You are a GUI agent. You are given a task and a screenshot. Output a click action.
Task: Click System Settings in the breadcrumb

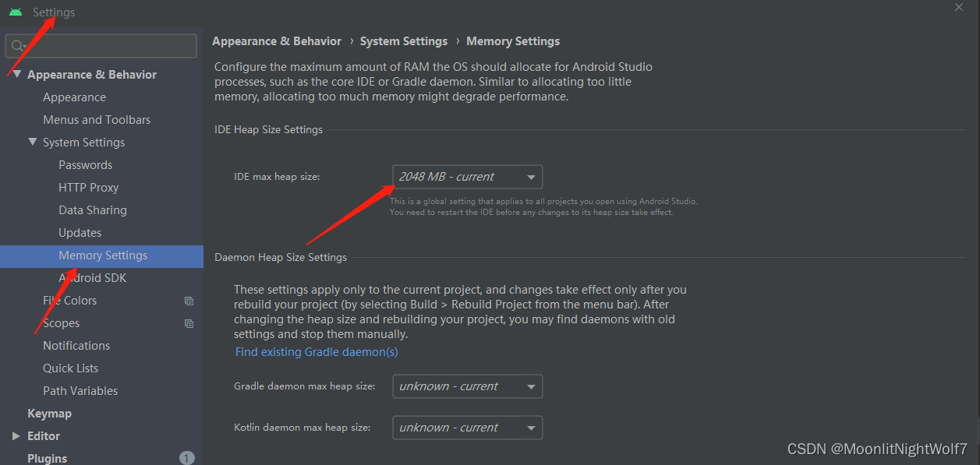(404, 41)
